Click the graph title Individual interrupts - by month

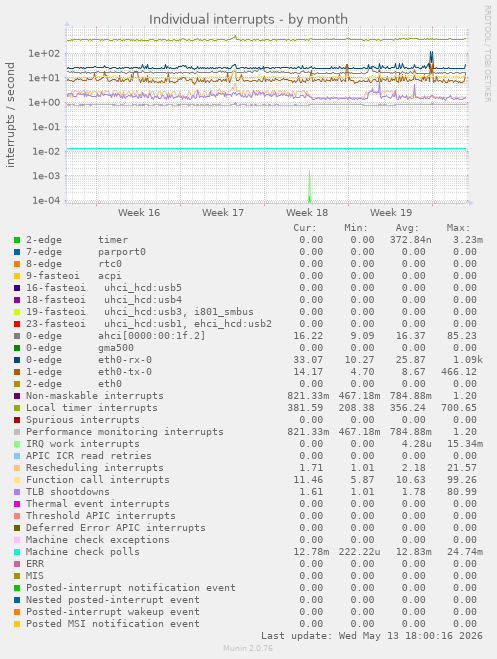(x=248, y=19)
